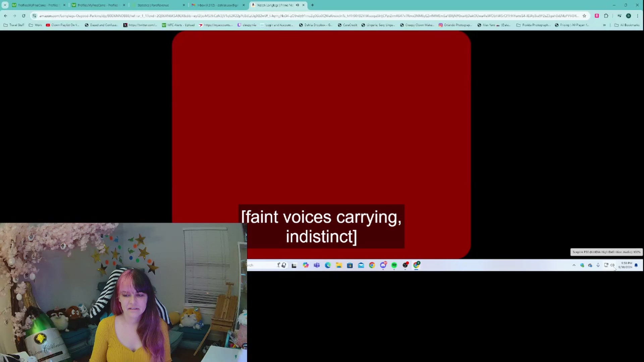Click the browser forward arrow
This screenshot has width=644, height=362.
(14, 16)
